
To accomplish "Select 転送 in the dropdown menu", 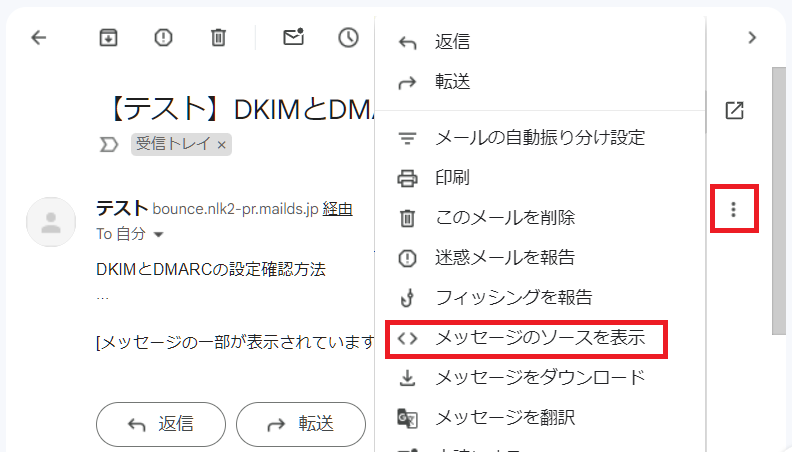I will coord(540,82).
